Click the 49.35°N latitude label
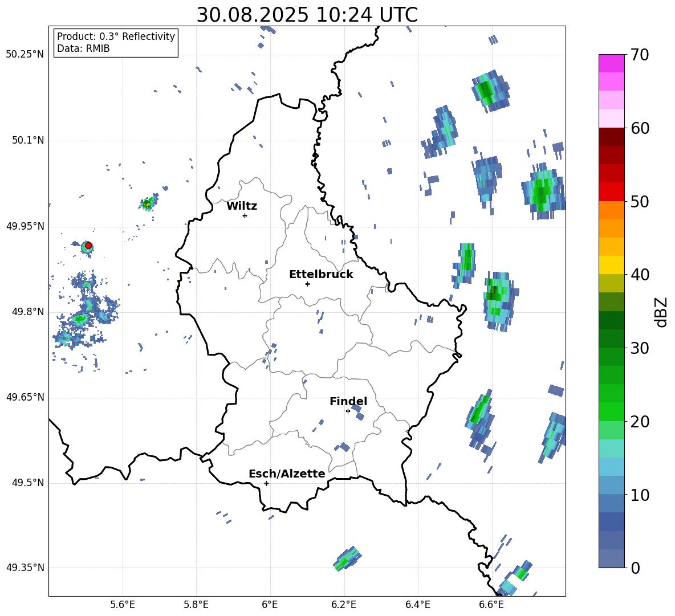Image resolution: width=675 pixels, height=616 pixels. pyautogui.click(x=25, y=568)
